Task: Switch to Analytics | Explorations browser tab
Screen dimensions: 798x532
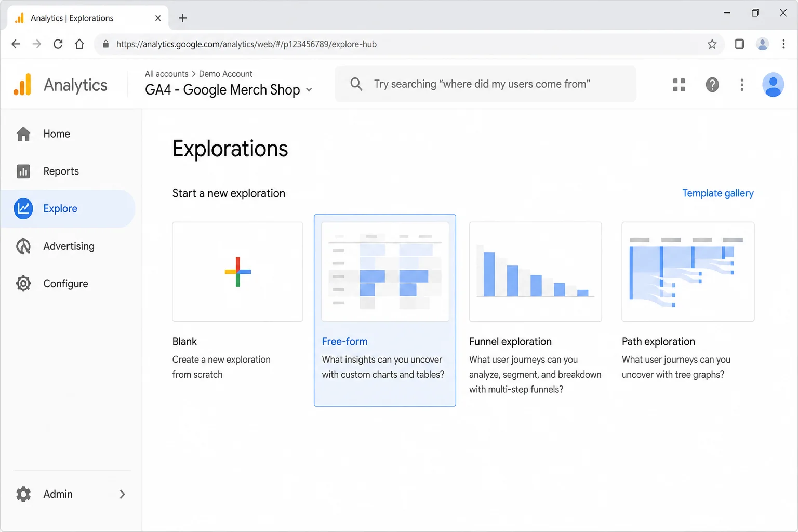Action: [x=88, y=18]
